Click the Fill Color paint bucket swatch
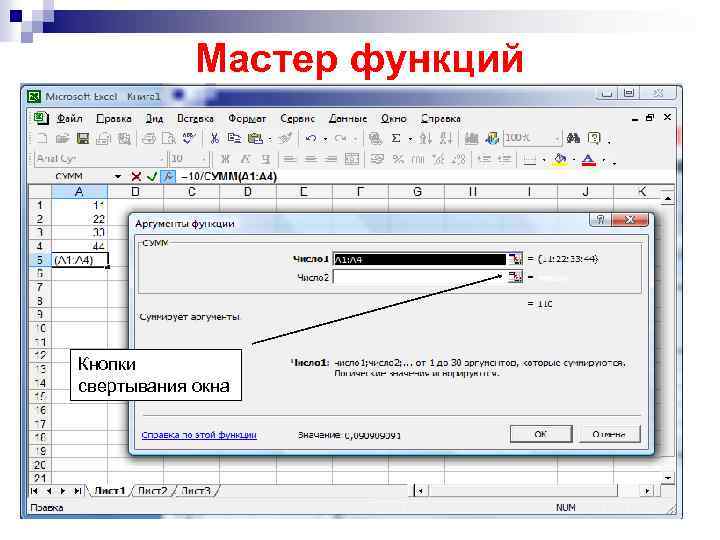Image resolution: width=720 pixels, height=540 pixels. pyautogui.click(x=560, y=159)
